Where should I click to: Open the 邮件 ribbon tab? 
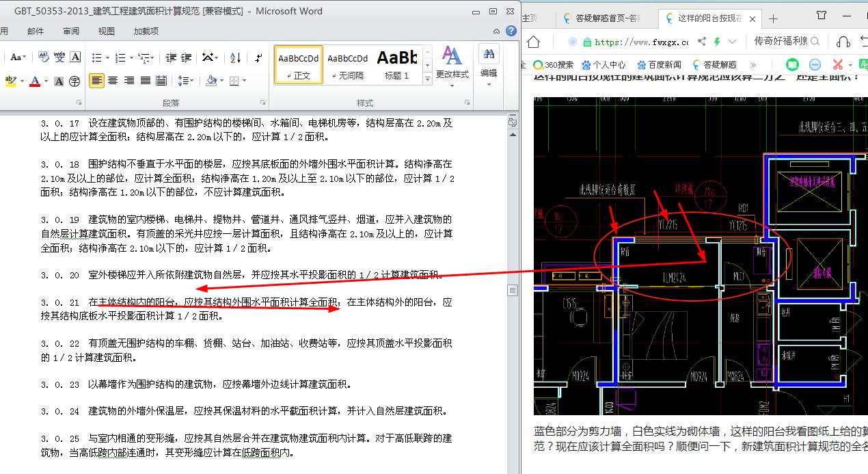[36, 31]
